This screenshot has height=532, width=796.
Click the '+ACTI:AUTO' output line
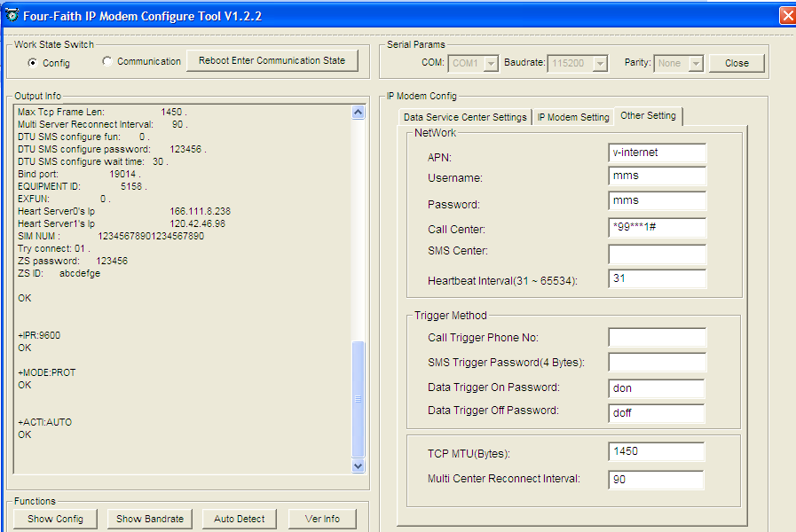[44, 422]
